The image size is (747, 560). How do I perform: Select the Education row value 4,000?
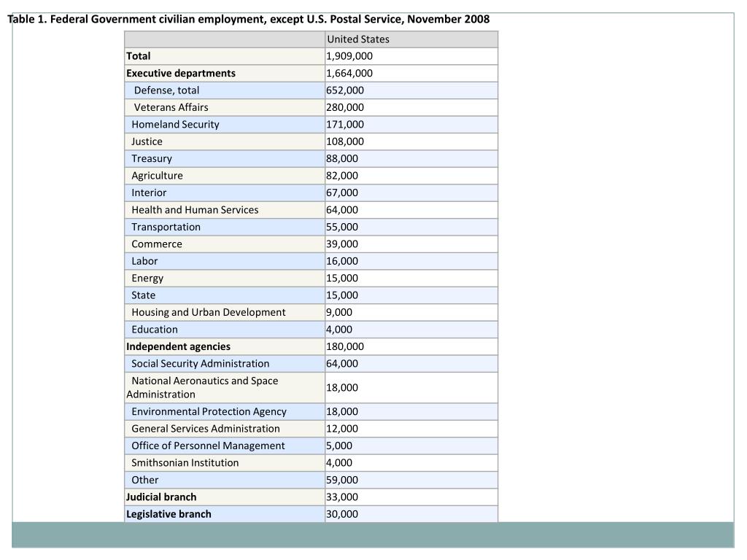tap(339, 330)
